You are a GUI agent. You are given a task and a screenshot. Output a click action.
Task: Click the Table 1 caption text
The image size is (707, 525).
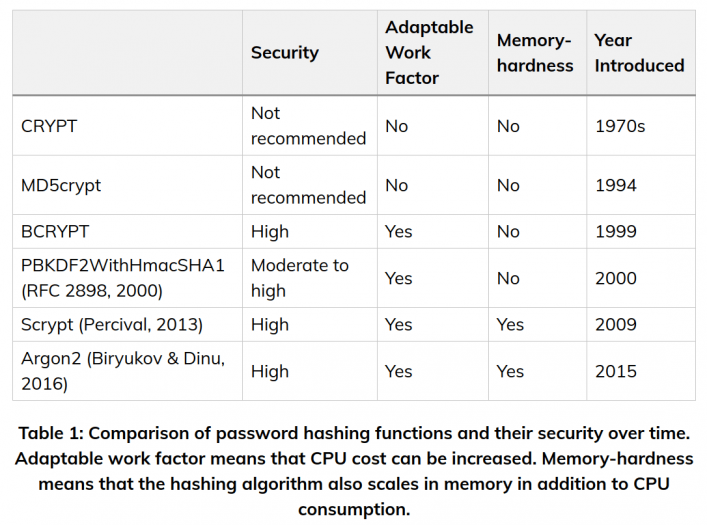pos(353,471)
